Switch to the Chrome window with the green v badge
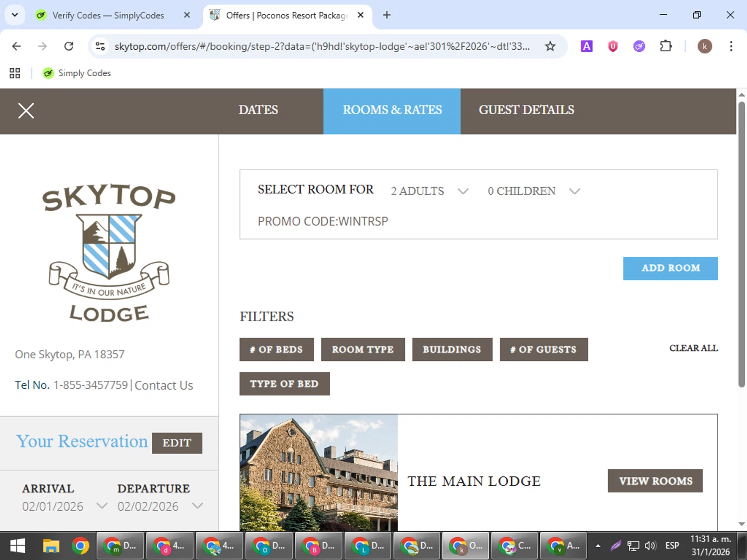Screen dimensions: 747x560 tap(564, 546)
